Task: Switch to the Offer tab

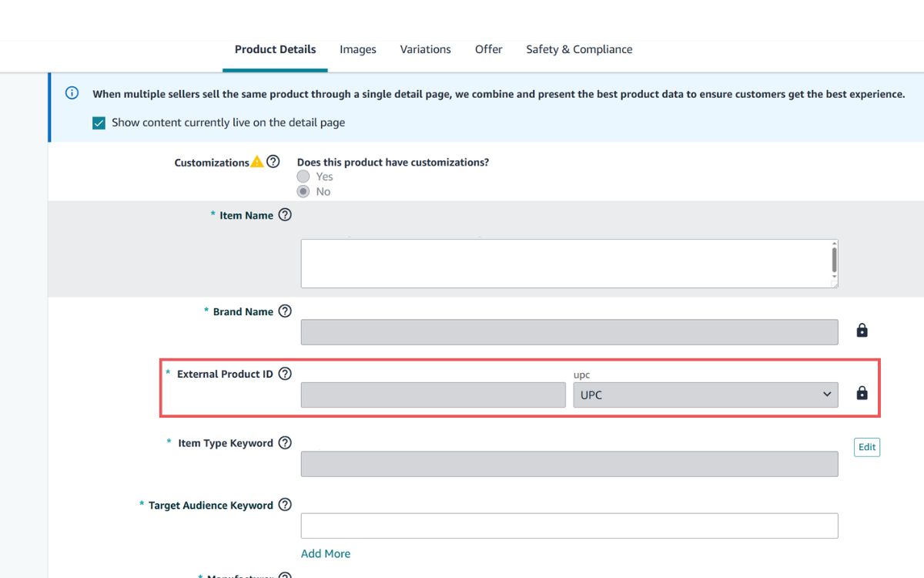Action: (x=488, y=49)
